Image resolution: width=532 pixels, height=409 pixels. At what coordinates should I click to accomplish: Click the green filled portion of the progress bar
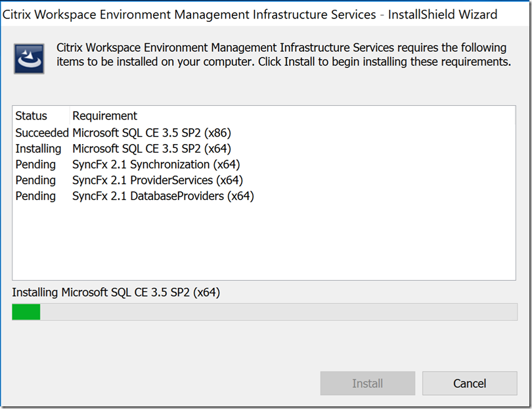click(x=26, y=312)
